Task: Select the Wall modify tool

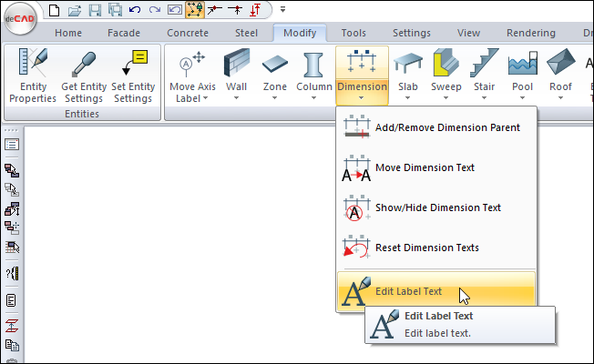Action: pyautogui.click(x=236, y=66)
